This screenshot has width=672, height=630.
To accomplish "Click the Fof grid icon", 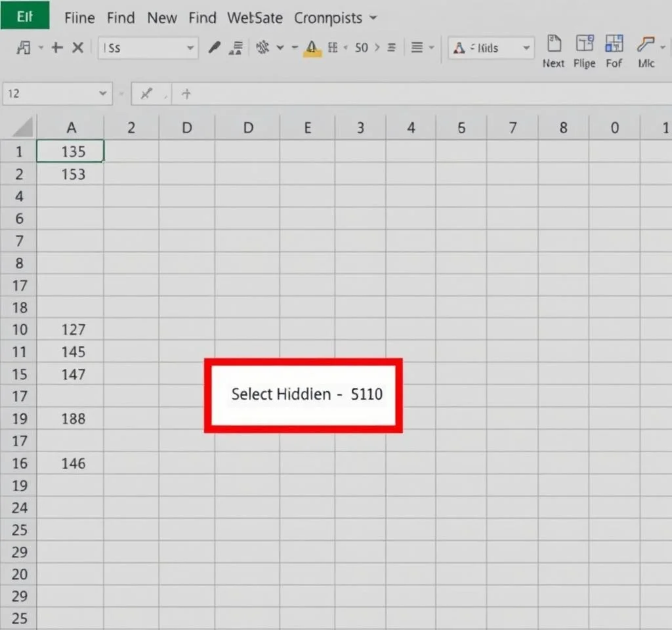I will point(614,51).
